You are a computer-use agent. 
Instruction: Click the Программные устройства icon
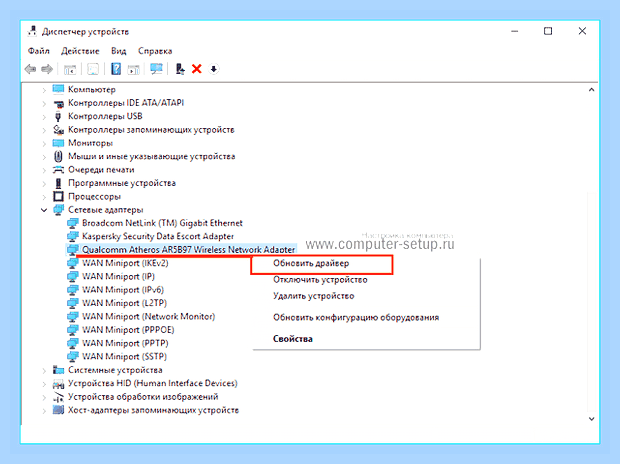58,183
